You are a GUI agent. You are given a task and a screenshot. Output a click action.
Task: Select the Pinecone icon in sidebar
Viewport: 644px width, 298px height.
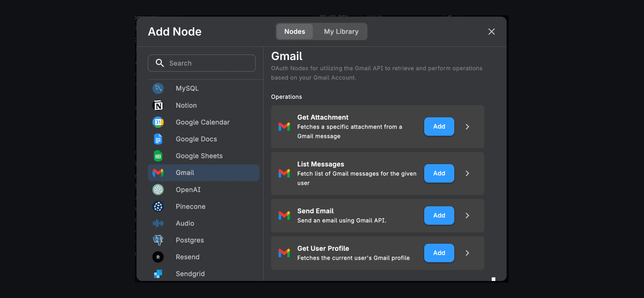pos(158,206)
